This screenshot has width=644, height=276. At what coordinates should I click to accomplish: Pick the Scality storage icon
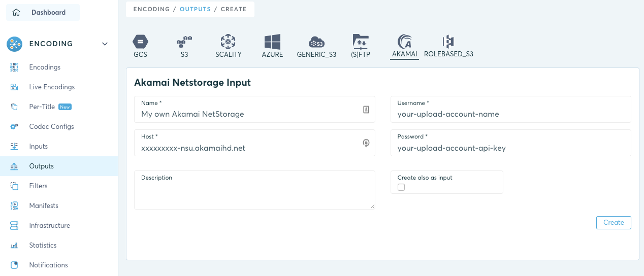tap(228, 42)
